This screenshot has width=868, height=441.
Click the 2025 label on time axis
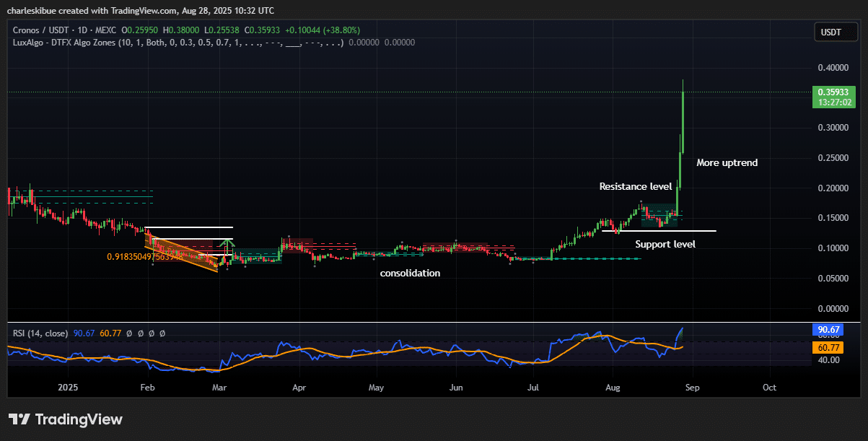68,387
